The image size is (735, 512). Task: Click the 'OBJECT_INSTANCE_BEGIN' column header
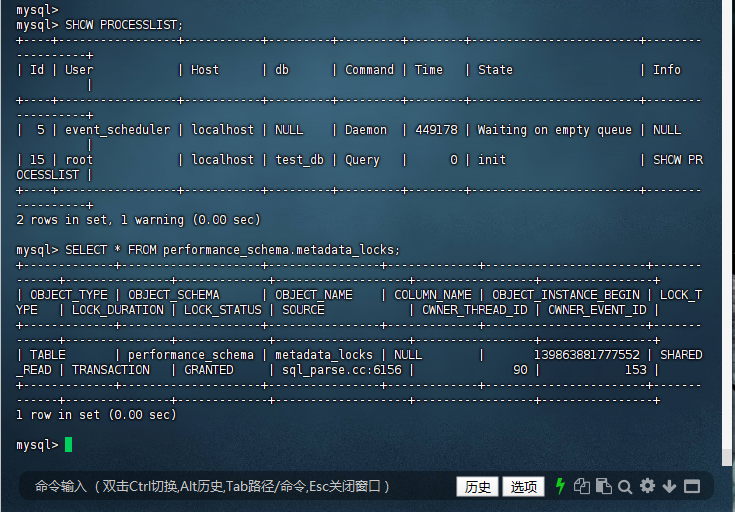(566, 295)
